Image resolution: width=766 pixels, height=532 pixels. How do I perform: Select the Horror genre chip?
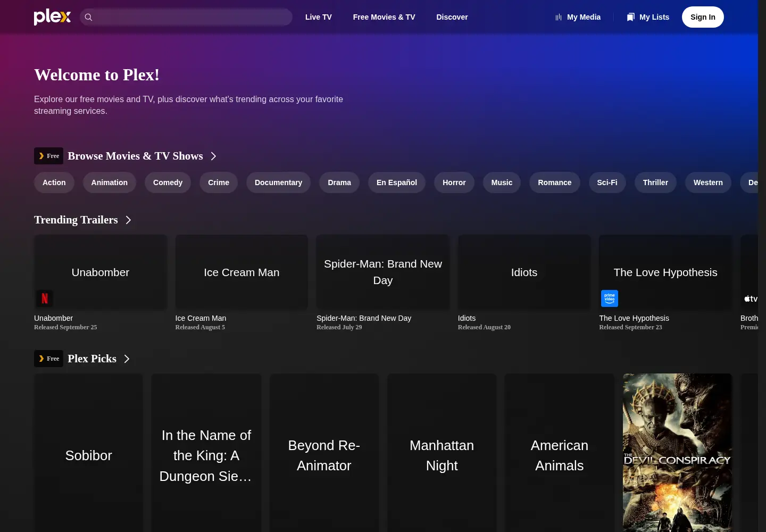pyautogui.click(x=454, y=182)
